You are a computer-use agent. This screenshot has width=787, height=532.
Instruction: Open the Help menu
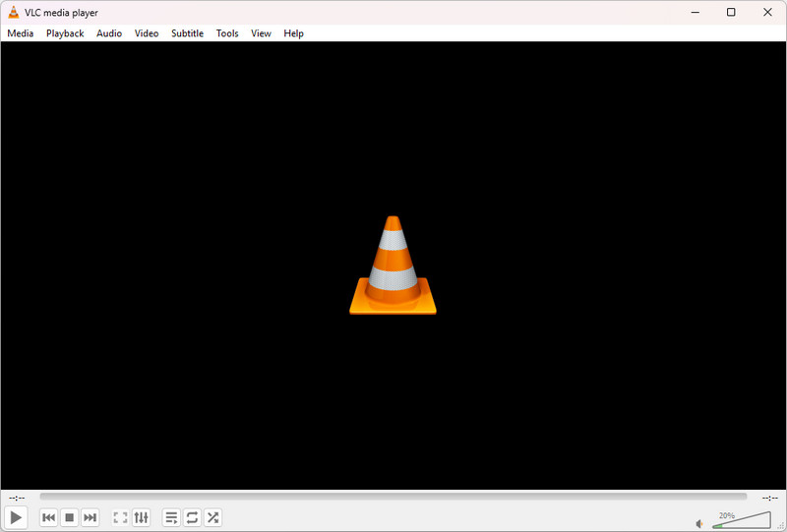[293, 33]
